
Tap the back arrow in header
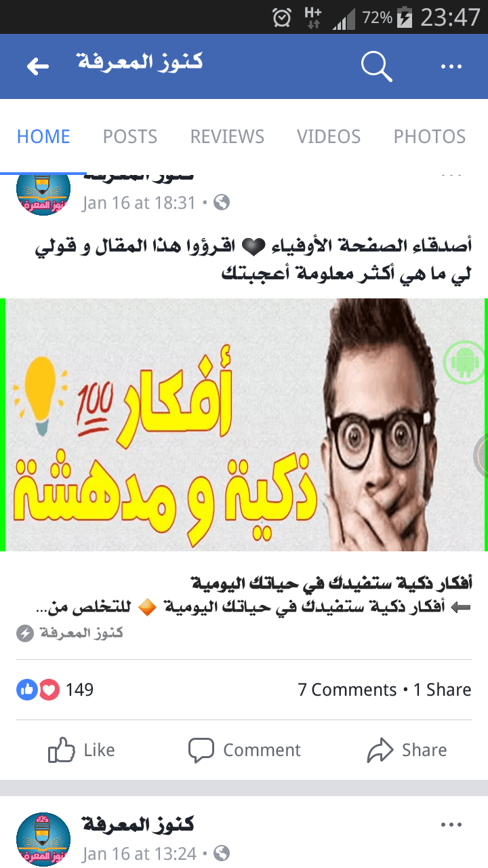[38, 66]
